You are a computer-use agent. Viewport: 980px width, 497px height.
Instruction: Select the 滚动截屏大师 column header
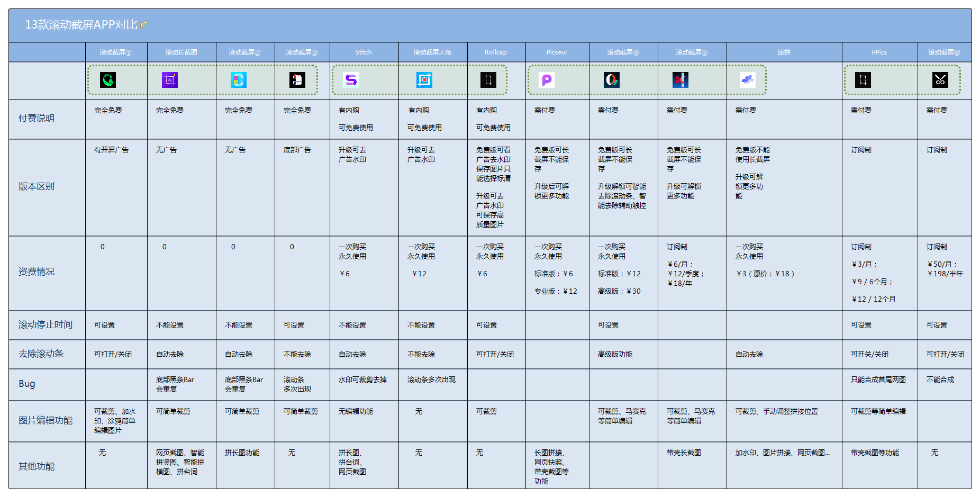pyautogui.click(x=433, y=52)
